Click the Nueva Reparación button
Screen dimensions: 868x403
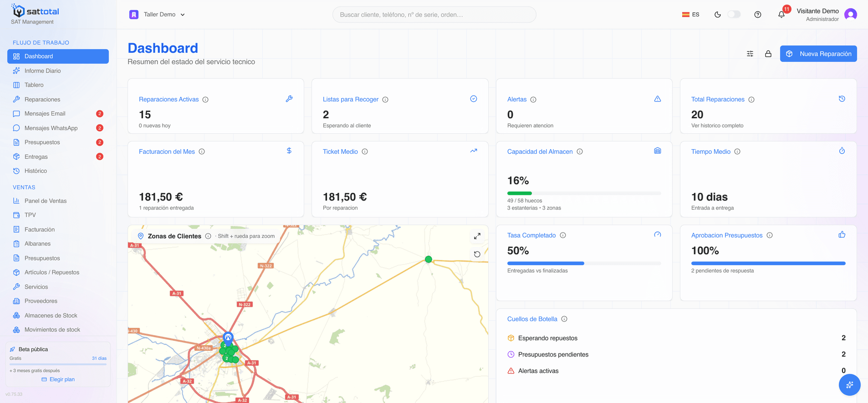click(818, 54)
